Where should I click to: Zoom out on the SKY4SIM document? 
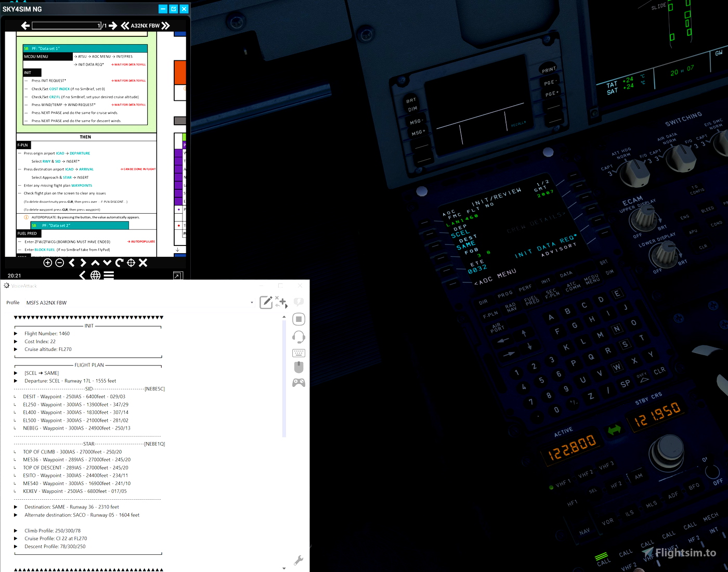pyautogui.click(x=59, y=263)
